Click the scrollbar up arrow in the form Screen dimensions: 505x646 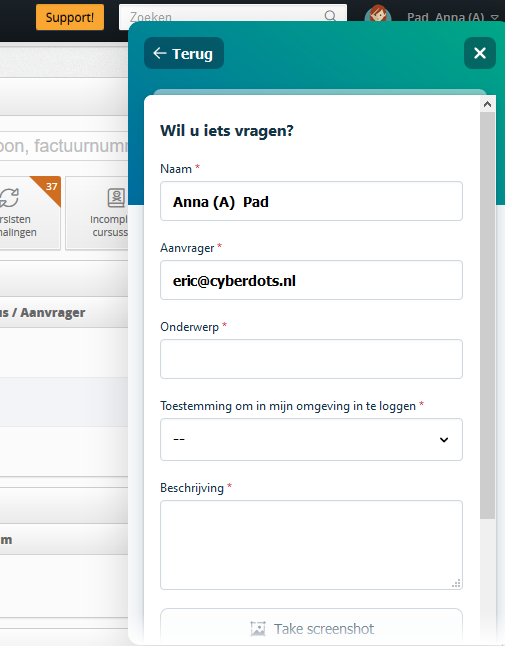(x=487, y=104)
